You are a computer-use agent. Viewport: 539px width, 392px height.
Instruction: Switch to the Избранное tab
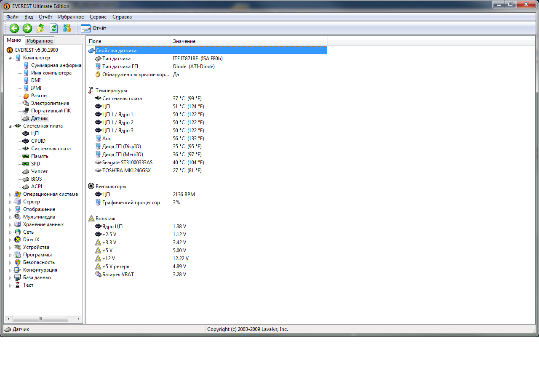pos(40,41)
